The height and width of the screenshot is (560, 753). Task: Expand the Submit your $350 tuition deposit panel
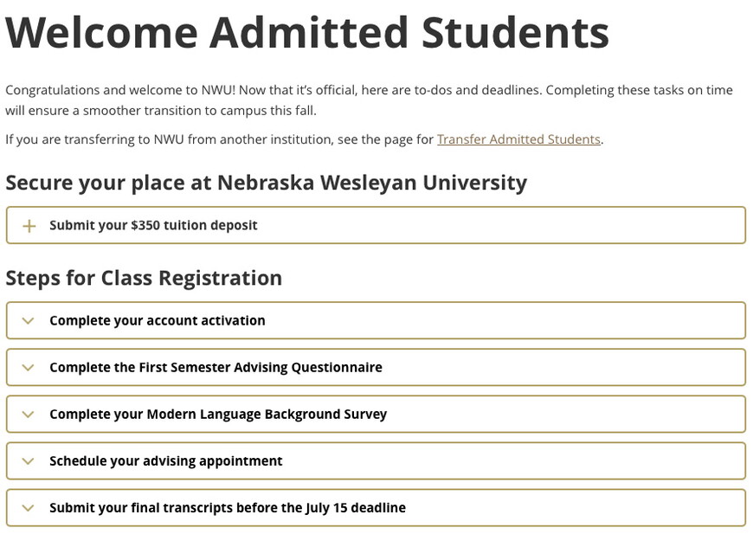tap(376, 224)
